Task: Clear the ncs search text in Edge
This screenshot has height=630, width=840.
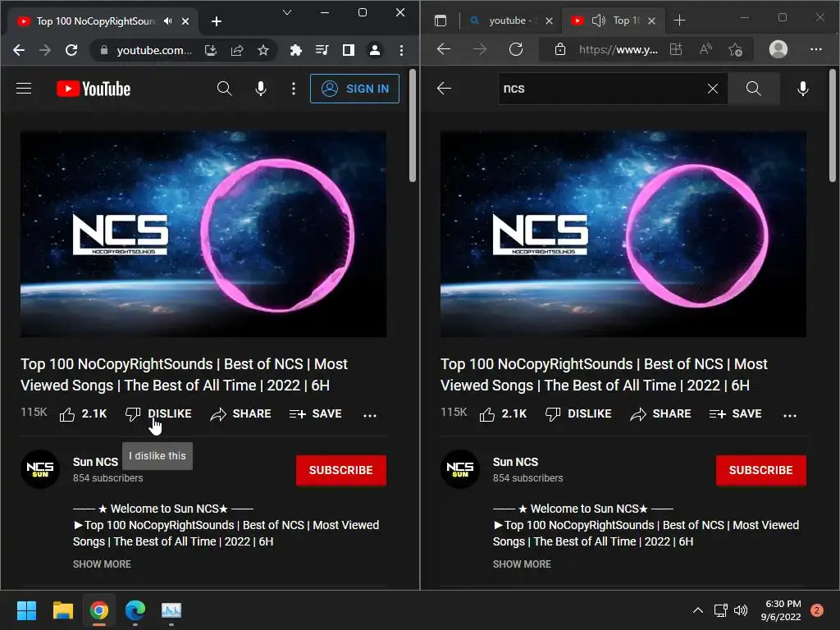Action: coord(713,89)
